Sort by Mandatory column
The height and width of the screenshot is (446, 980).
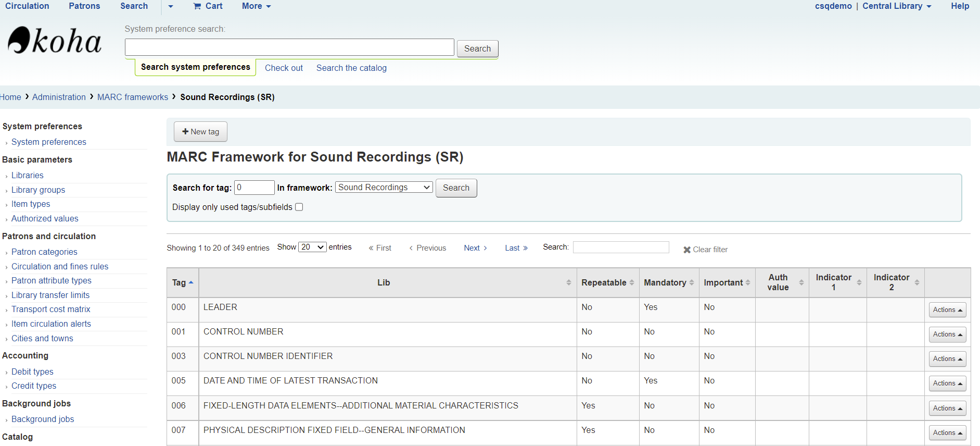(669, 282)
